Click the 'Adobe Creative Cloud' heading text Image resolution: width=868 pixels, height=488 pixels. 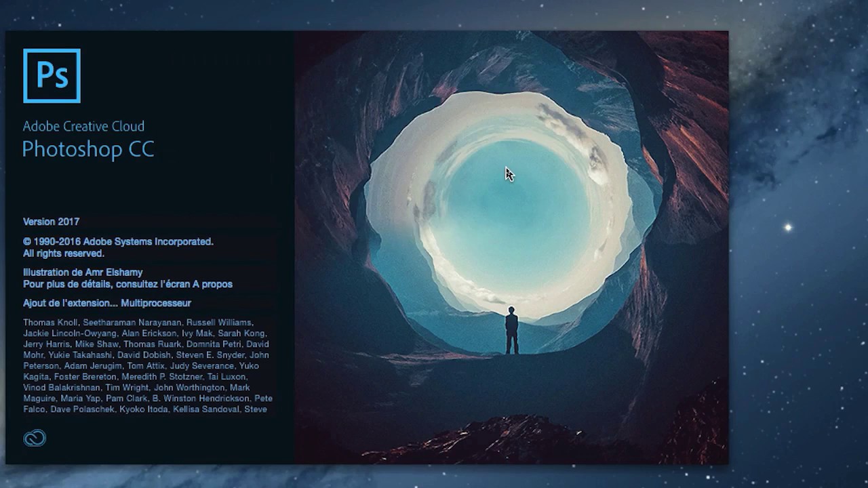(83, 126)
